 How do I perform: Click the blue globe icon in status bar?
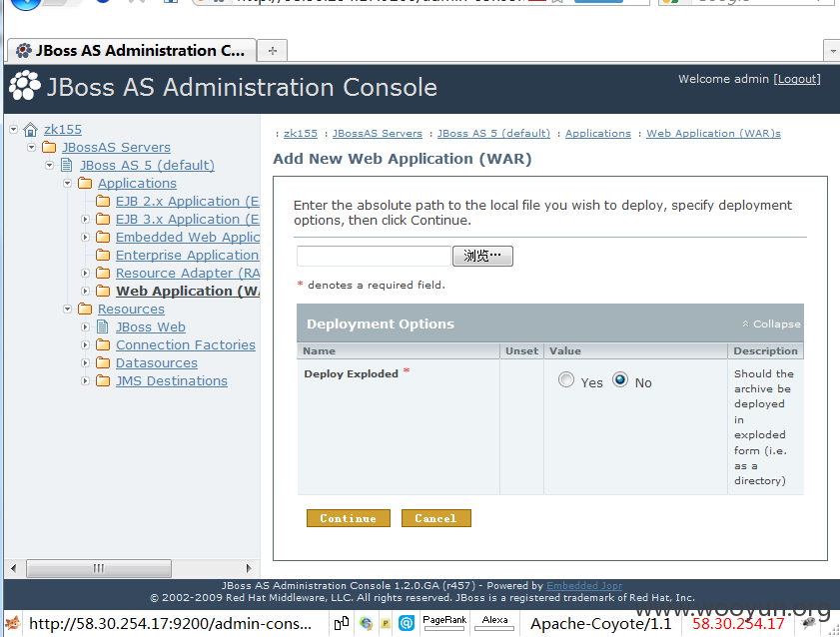click(x=366, y=623)
